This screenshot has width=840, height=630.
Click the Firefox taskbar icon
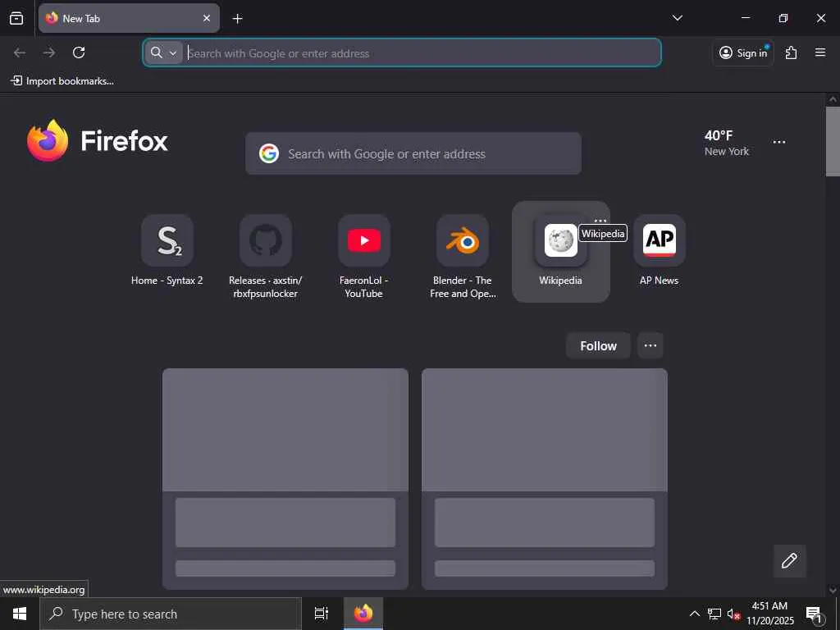(363, 614)
